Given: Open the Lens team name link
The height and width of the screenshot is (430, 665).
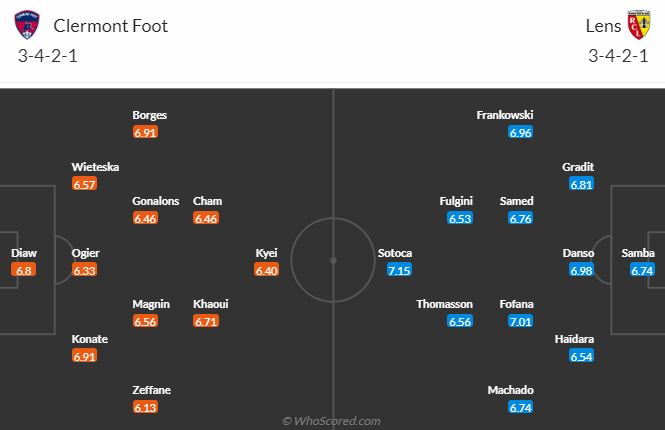Looking at the screenshot, I should tap(603, 26).
